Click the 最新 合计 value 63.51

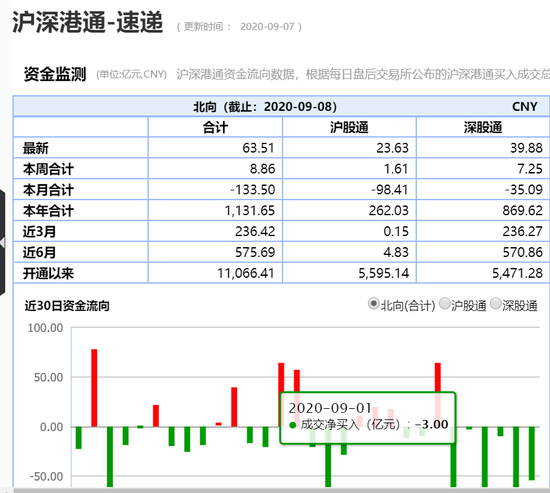(258, 148)
